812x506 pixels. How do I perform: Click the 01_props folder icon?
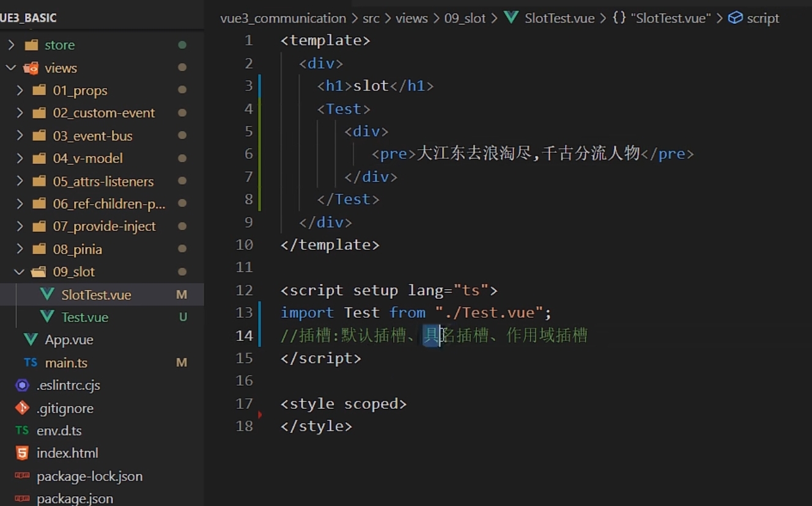click(x=39, y=90)
